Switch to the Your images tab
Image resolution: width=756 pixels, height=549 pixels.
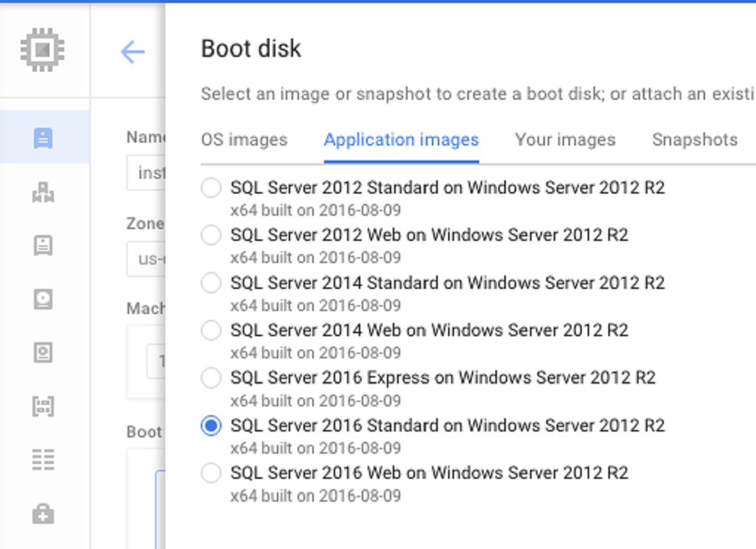pyautogui.click(x=565, y=140)
